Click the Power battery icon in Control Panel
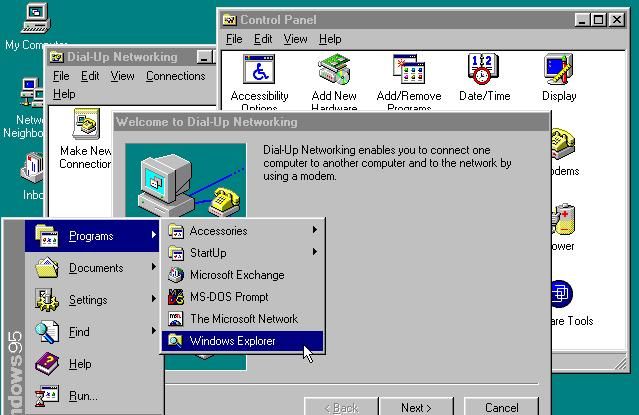 coord(563,219)
